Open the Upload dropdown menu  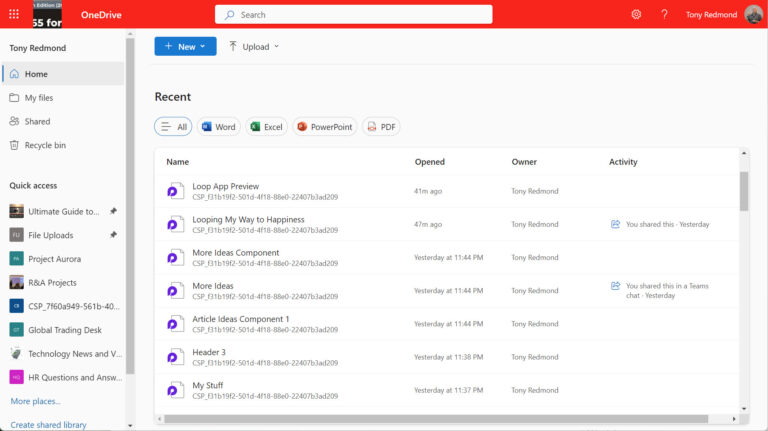point(254,47)
